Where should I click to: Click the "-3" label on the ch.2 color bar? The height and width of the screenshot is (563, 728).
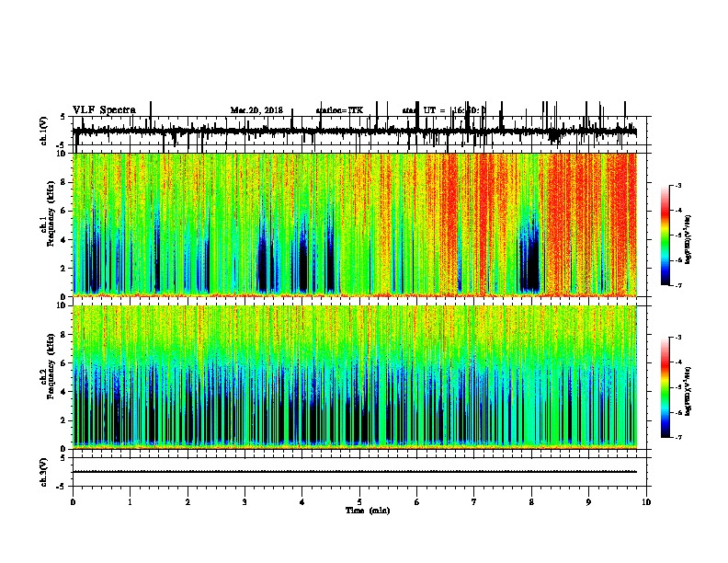click(x=677, y=338)
